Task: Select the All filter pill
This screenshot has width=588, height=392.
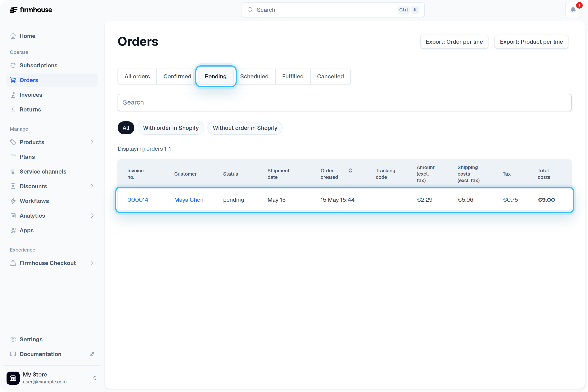Action: [x=126, y=128]
